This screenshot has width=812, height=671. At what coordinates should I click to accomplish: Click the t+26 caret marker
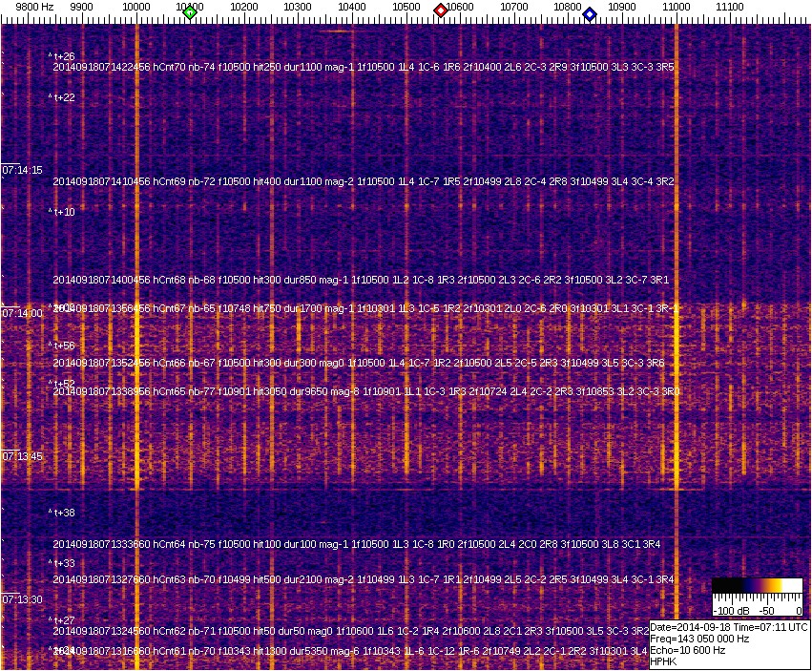coord(62,56)
